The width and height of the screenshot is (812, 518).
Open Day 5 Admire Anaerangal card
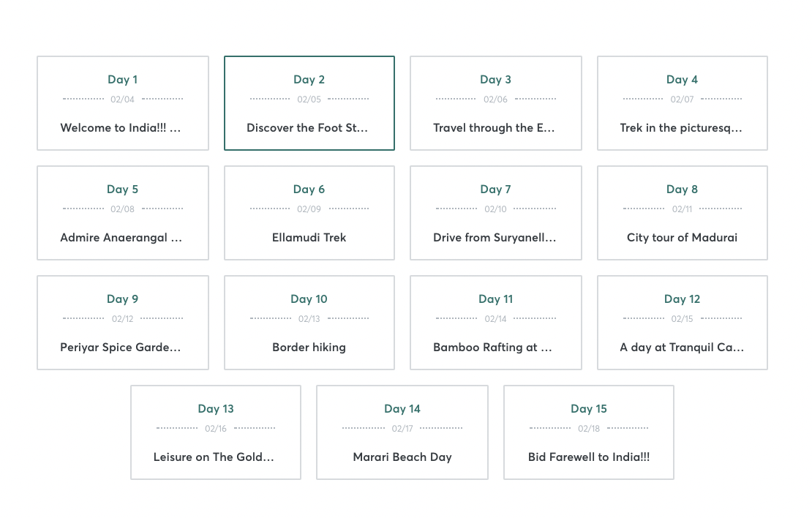[122, 213]
